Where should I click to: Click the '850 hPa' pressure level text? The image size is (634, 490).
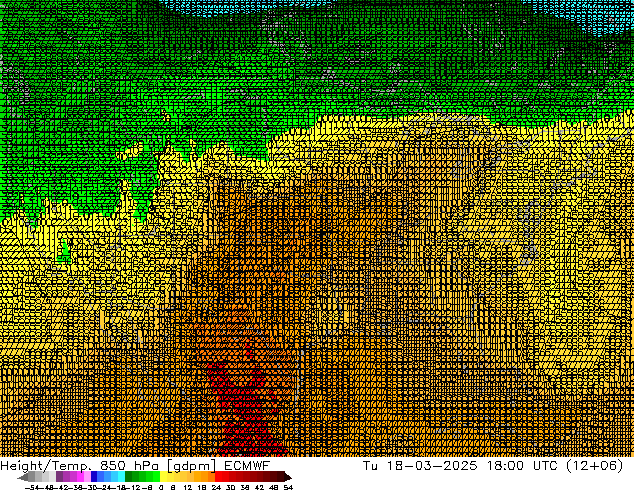coord(129,466)
